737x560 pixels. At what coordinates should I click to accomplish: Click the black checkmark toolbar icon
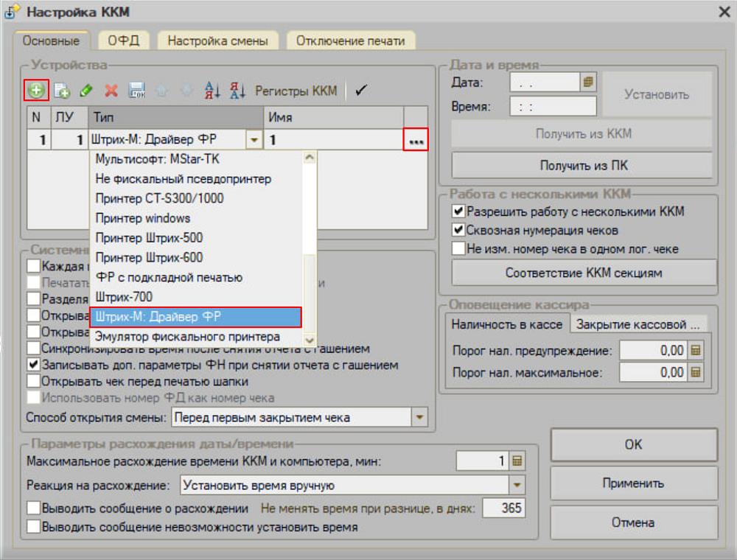click(360, 91)
